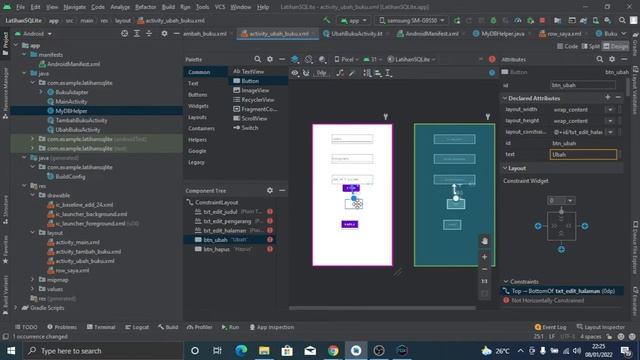Click Select Opened File target icon in Project panel
The width and height of the screenshot is (640, 360).
tap(124, 33)
